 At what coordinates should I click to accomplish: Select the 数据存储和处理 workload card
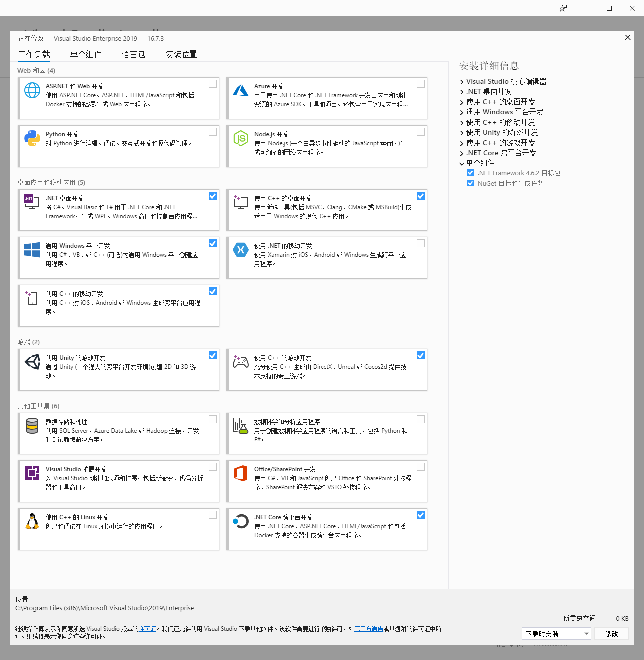pyautogui.click(x=119, y=434)
